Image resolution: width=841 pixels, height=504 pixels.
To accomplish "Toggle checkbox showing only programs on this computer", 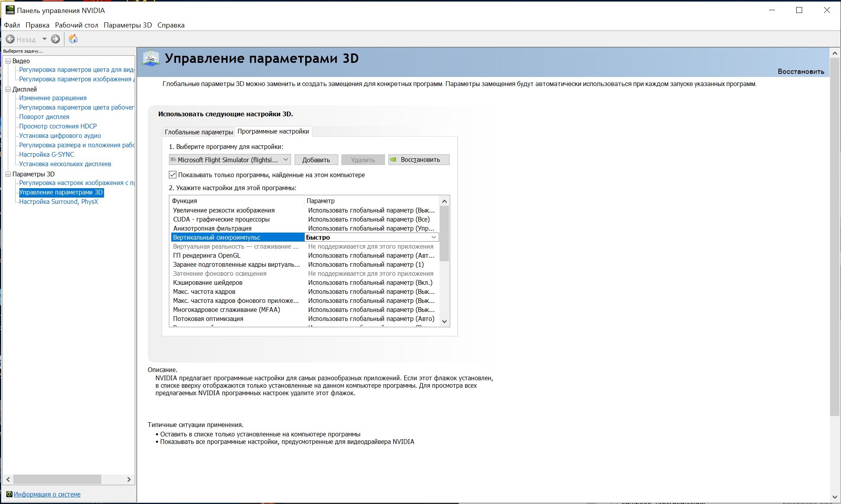I will (x=172, y=175).
